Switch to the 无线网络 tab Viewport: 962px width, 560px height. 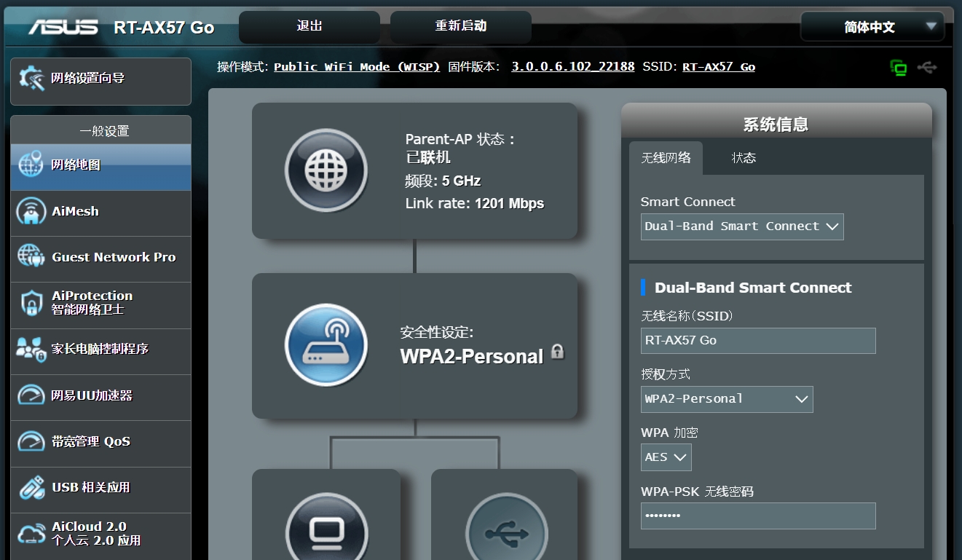pos(666,158)
